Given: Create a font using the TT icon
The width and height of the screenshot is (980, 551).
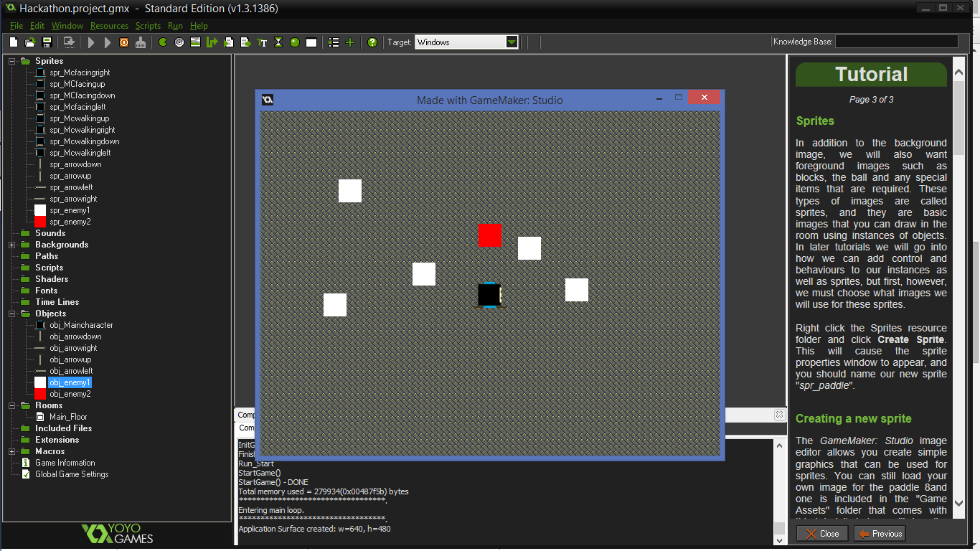Looking at the screenshot, I should [x=262, y=42].
